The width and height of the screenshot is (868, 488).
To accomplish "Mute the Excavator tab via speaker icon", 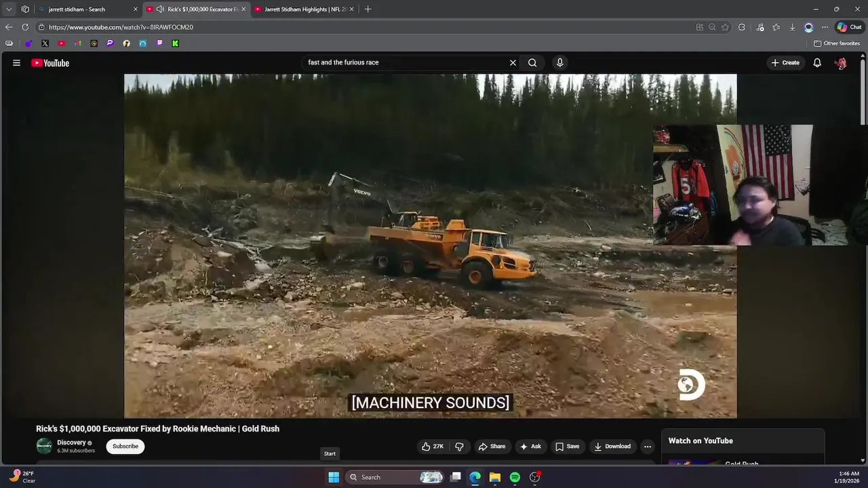I will coord(160,9).
